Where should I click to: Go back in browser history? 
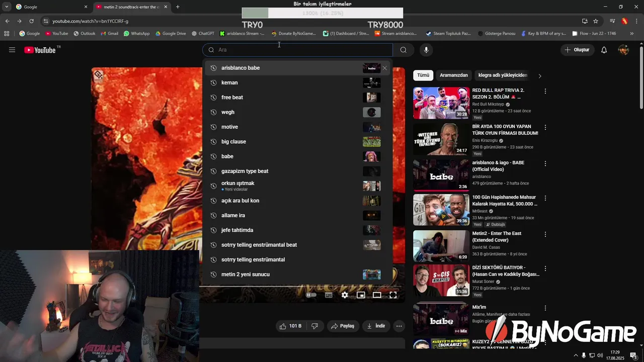pos(7,21)
